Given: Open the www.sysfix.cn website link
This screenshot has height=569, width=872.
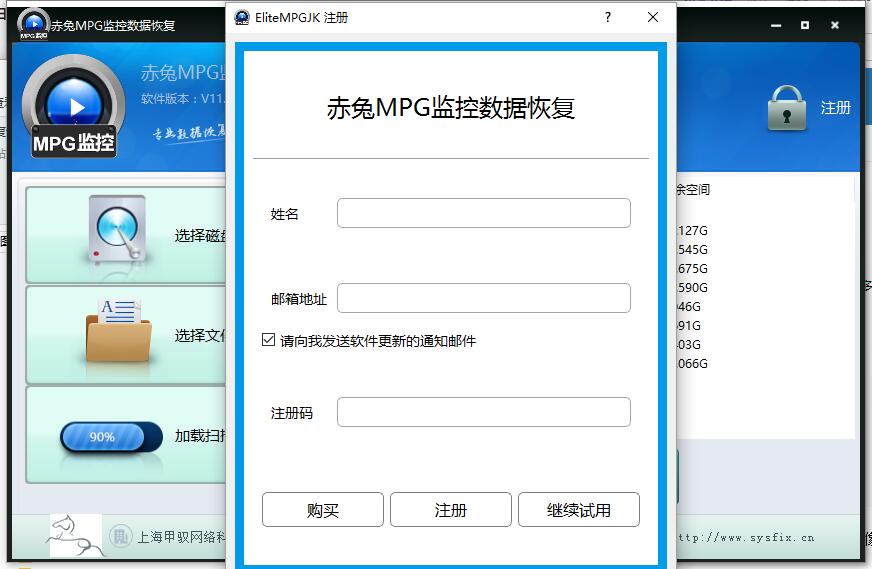Looking at the screenshot, I should coord(745,537).
